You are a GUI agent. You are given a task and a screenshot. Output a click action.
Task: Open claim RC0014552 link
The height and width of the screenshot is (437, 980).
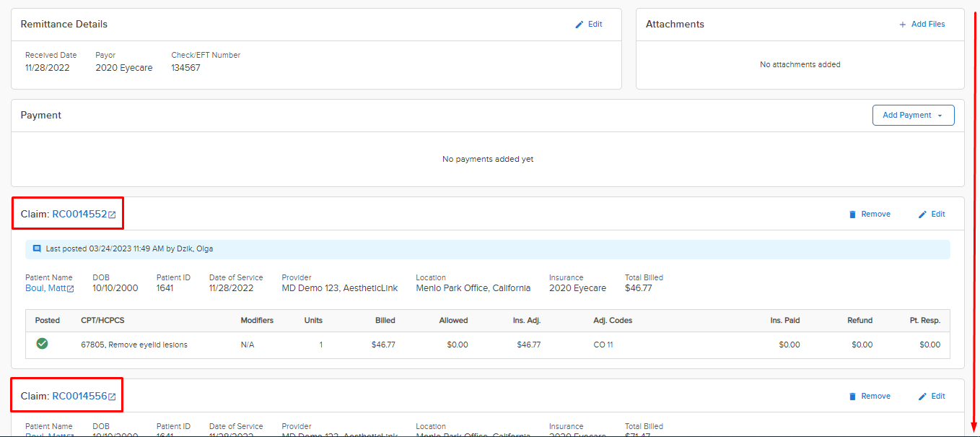click(x=79, y=215)
